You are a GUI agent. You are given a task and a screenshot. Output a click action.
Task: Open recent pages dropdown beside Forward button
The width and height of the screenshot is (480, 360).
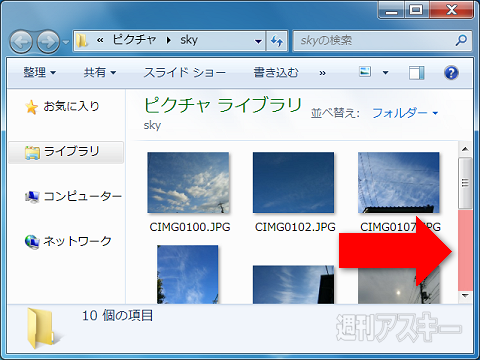point(66,42)
